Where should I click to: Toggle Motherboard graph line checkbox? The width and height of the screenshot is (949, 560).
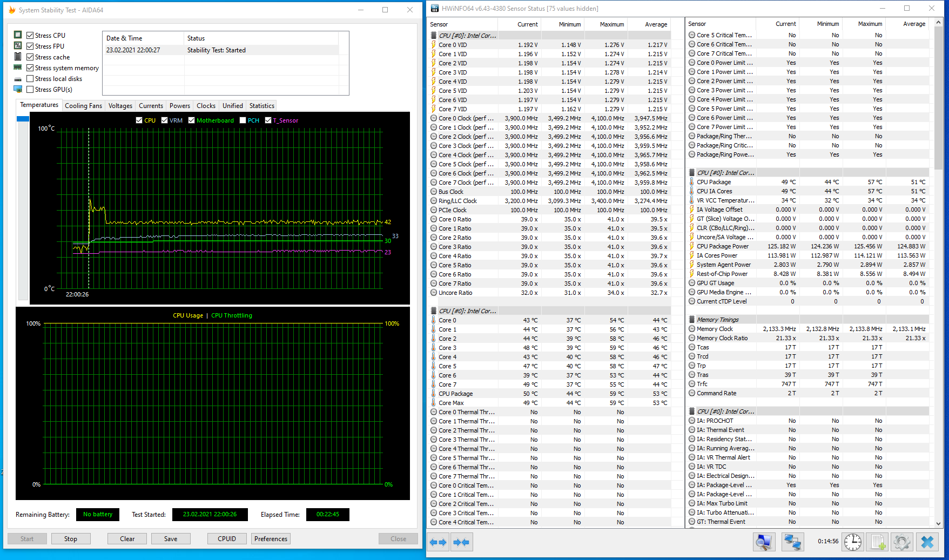click(191, 120)
